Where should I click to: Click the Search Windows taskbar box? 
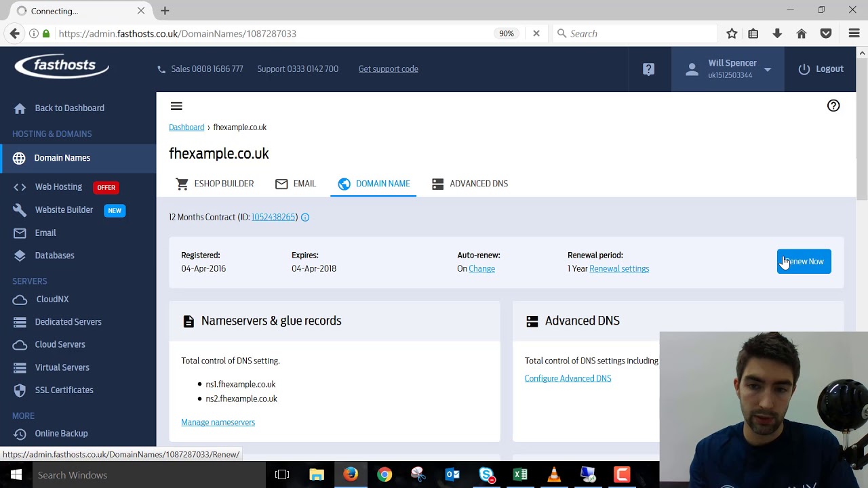point(148,475)
